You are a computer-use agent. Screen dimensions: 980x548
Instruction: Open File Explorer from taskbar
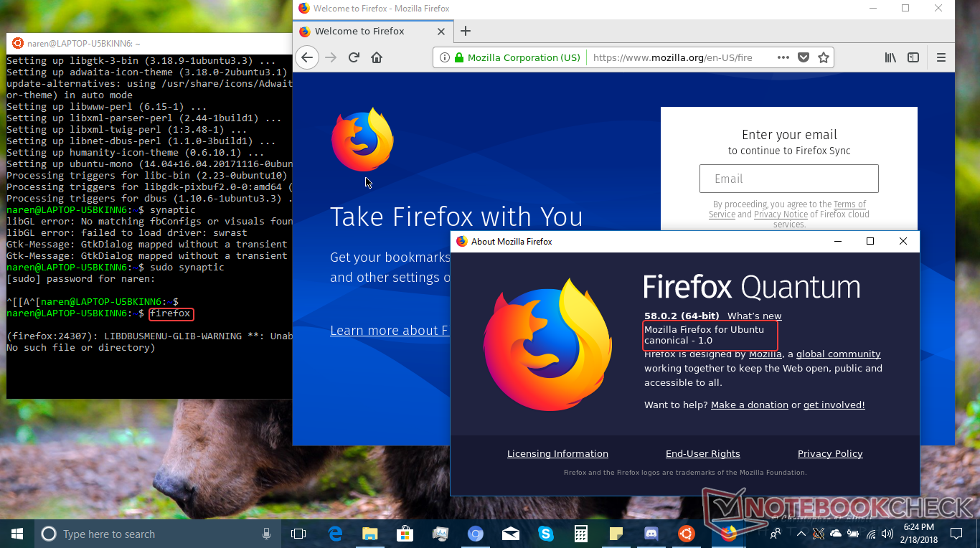pos(370,534)
